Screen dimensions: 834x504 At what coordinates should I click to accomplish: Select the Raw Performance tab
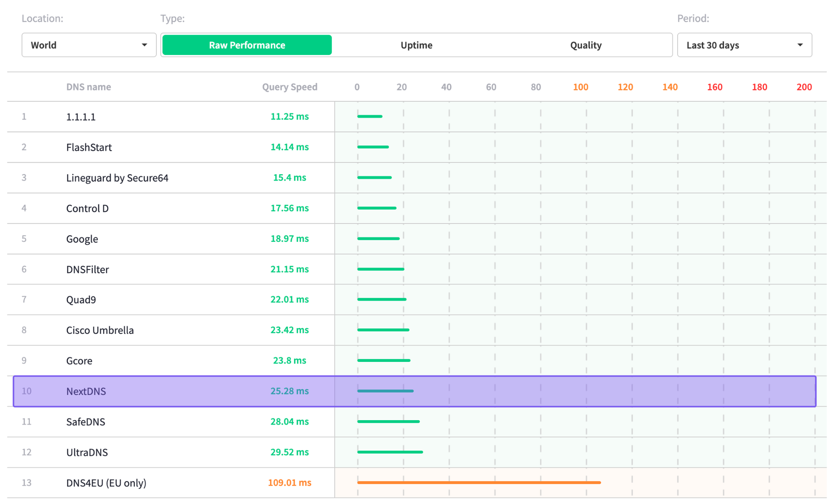click(x=247, y=45)
